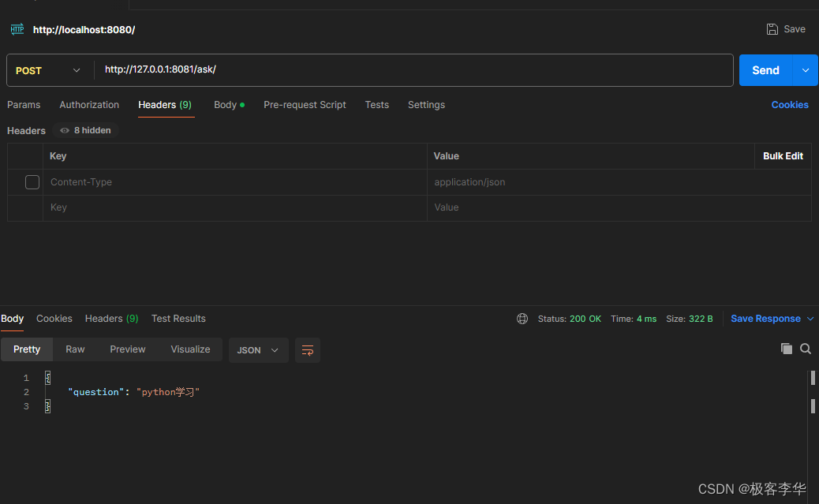
Task: Enable the Content-Type header checkbox
Action: (x=32, y=181)
